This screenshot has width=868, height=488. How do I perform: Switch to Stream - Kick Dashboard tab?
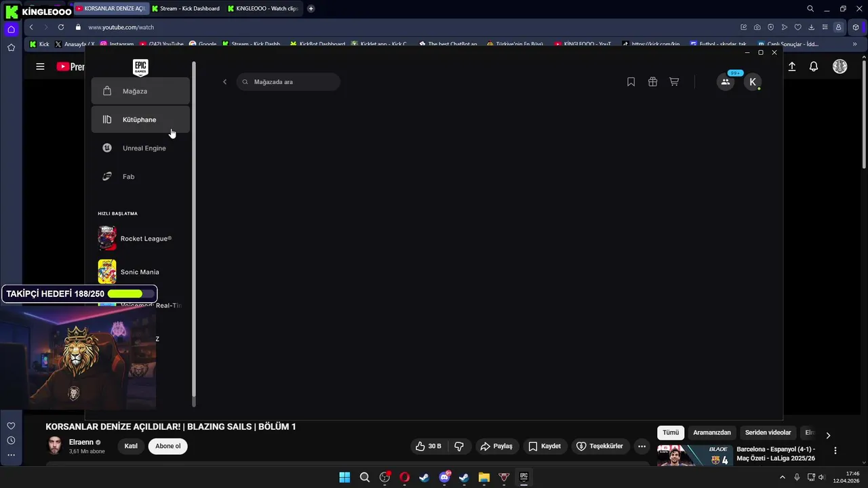click(x=186, y=9)
